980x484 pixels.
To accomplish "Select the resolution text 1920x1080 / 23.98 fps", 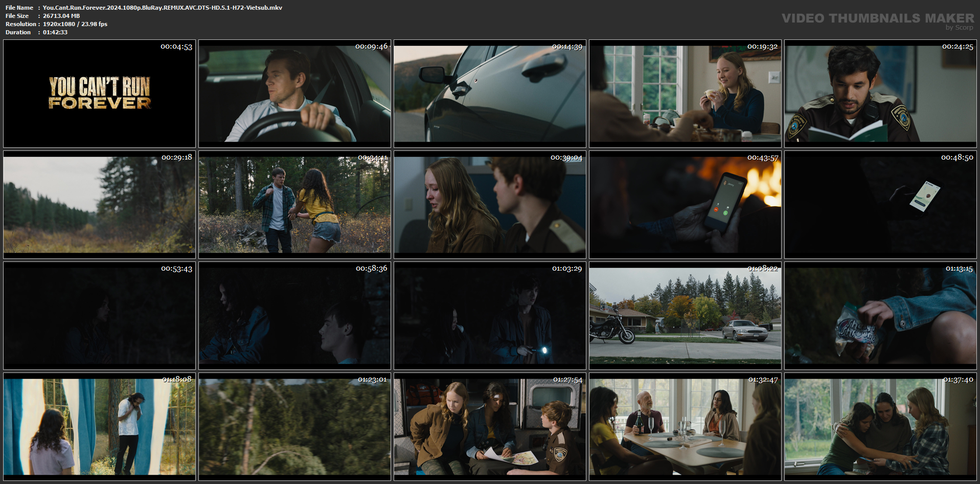I will pos(75,24).
